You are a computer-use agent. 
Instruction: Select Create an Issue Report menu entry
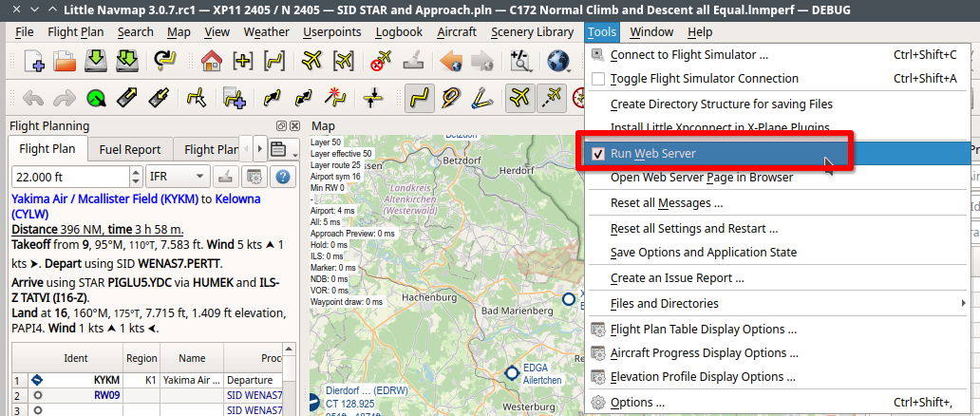[x=776, y=277]
